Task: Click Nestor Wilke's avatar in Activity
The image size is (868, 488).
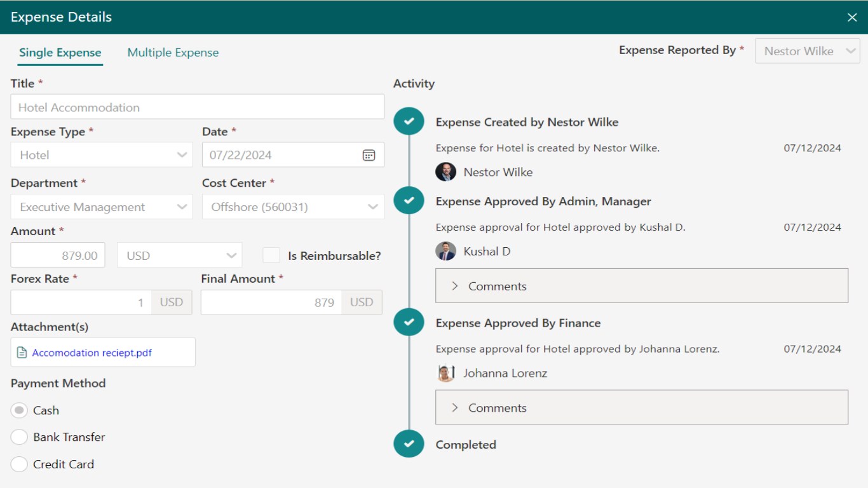Action: point(445,172)
